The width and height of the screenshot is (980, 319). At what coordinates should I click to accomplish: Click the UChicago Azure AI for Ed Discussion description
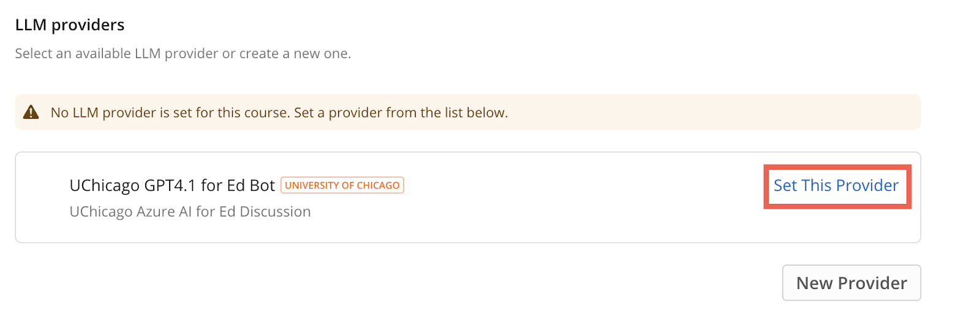click(190, 212)
